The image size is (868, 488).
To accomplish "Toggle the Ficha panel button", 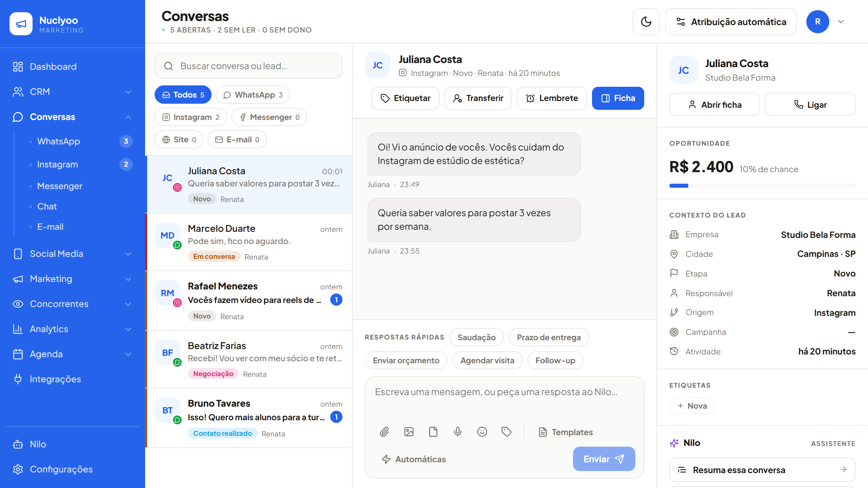I will pyautogui.click(x=618, y=98).
